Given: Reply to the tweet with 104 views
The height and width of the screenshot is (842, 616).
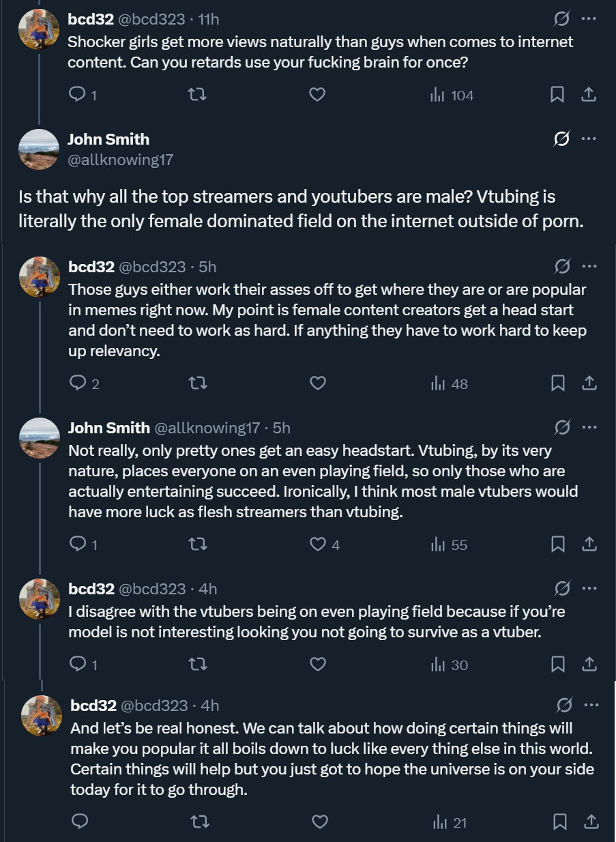Looking at the screenshot, I should pyautogui.click(x=83, y=95).
